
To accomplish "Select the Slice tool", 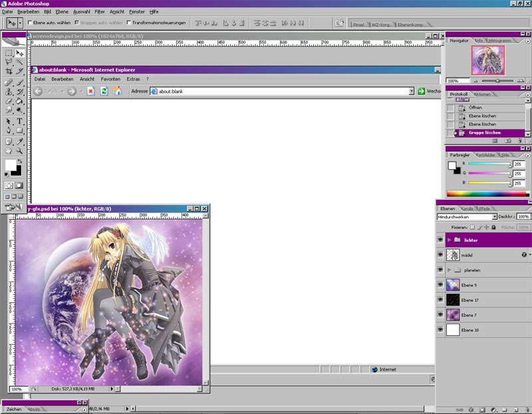I will pos(19,71).
